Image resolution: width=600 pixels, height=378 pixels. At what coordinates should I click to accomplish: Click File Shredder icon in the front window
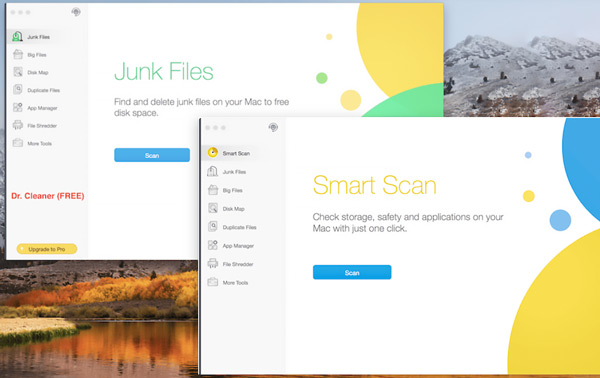pos(213,264)
